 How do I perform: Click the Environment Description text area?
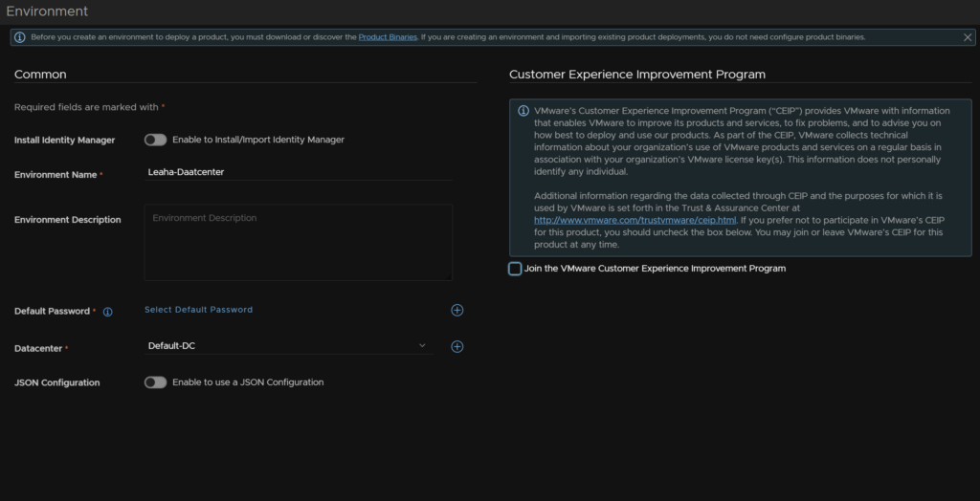(x=299, y=243)
